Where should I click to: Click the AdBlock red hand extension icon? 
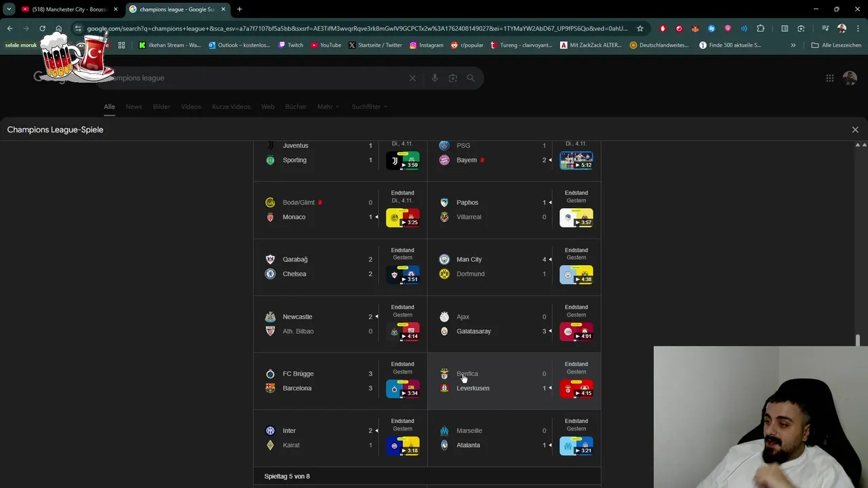click(663, 28)
